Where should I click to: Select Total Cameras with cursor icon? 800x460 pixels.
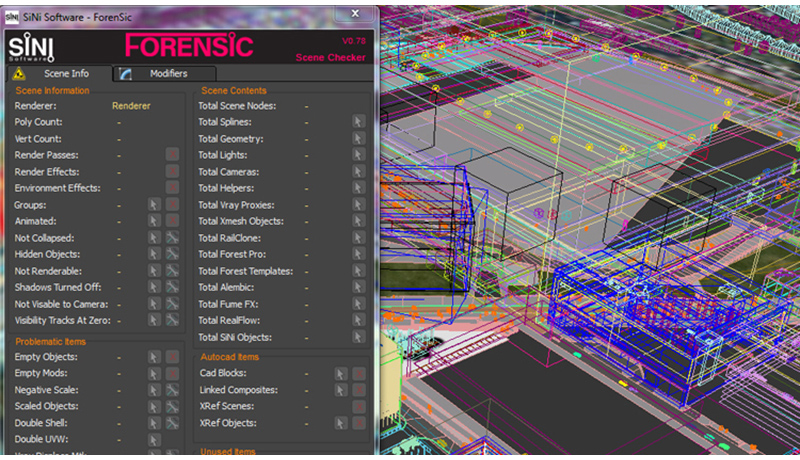[x=358, y=171]
